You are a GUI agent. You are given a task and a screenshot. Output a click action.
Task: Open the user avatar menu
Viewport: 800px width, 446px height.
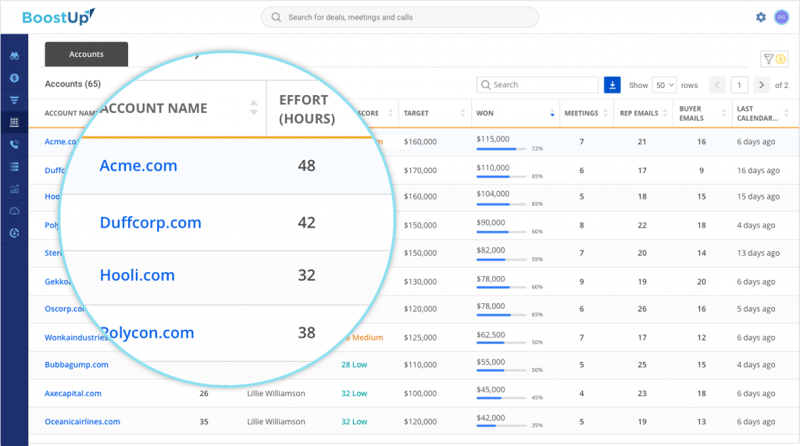click(x=782, y=17)
